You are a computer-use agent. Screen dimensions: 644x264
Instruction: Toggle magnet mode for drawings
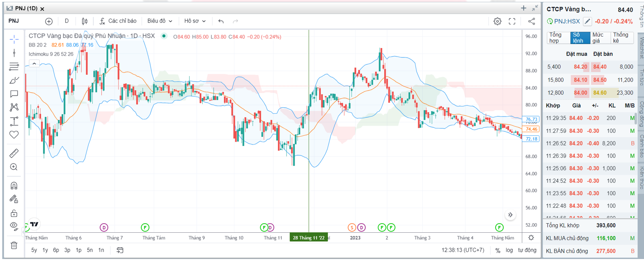point(14,186)
